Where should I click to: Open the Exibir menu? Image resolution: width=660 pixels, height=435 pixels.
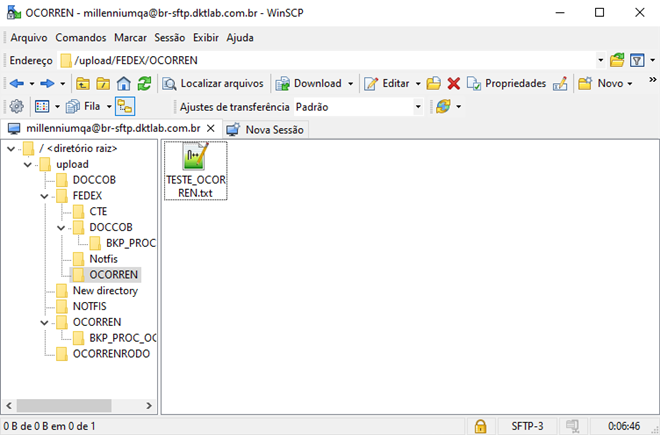pos(206,37)
